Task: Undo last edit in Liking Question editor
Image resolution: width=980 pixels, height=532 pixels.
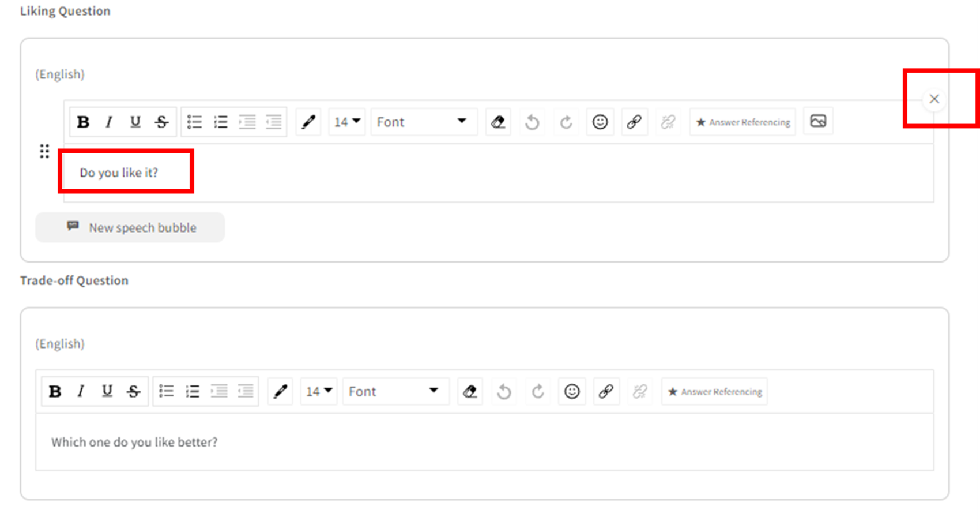Action: [x=532, y=122]
